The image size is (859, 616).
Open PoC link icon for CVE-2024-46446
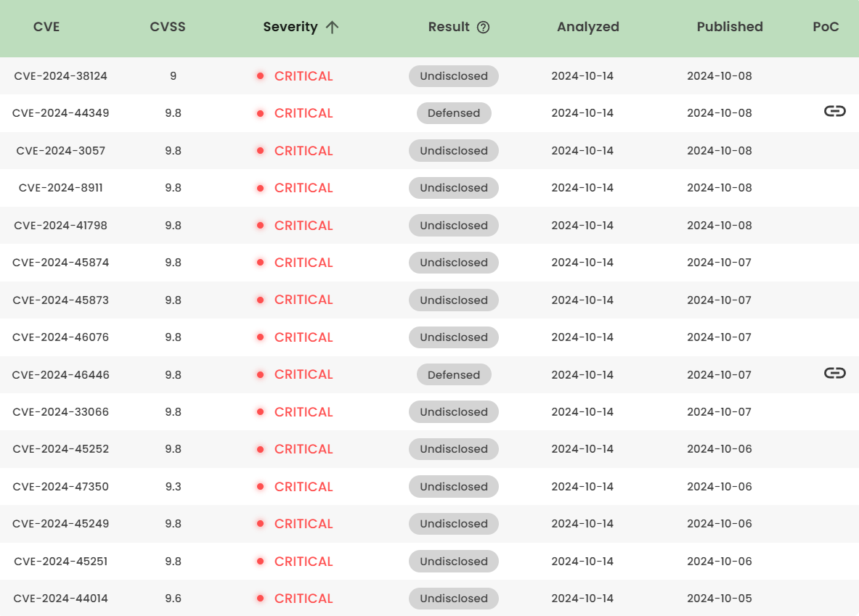click(835, 374)
